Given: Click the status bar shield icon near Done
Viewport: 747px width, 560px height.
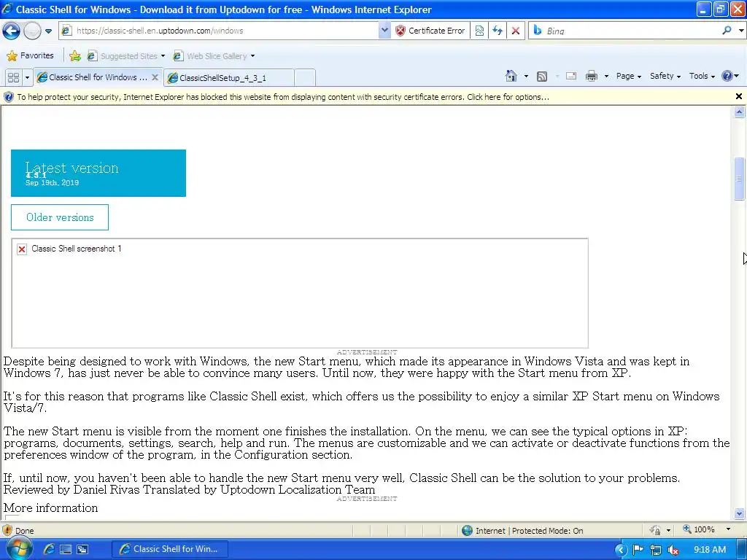Looking at the screenshot, I should pos(7,530).
